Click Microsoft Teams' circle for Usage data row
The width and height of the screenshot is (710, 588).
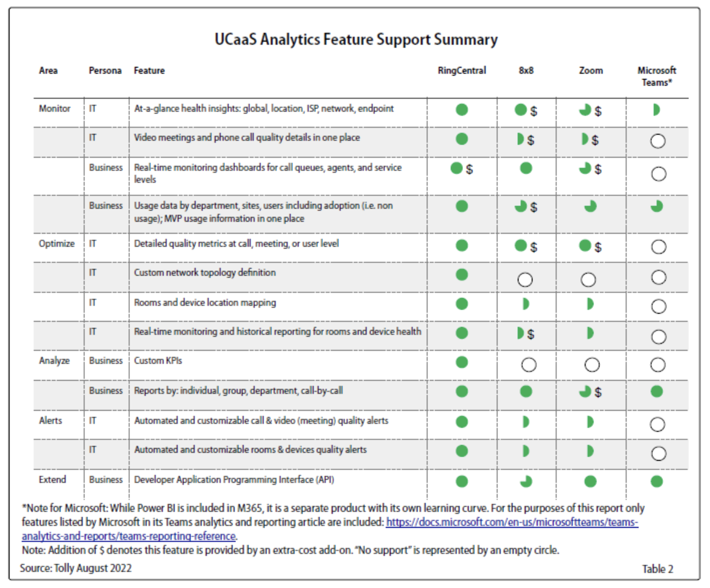tap(657, 206)
